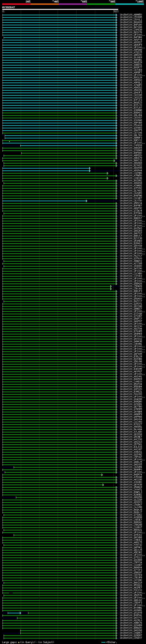Screen dimensions: 146x644
Task: Select the UniRef100_Q8L7K0 label
Action: tap(131, 135)
